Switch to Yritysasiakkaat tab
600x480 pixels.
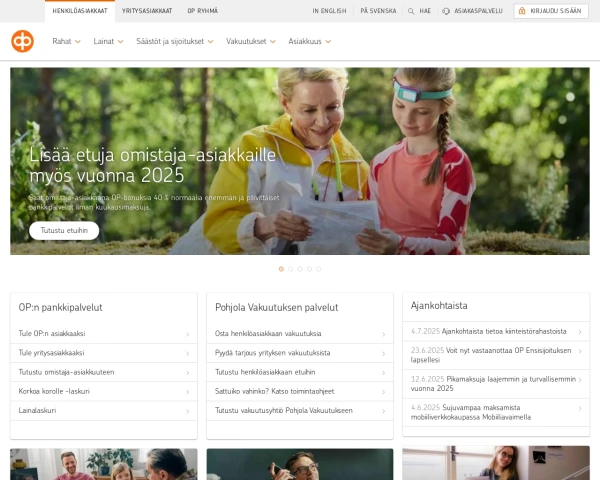tap(147, 11)
